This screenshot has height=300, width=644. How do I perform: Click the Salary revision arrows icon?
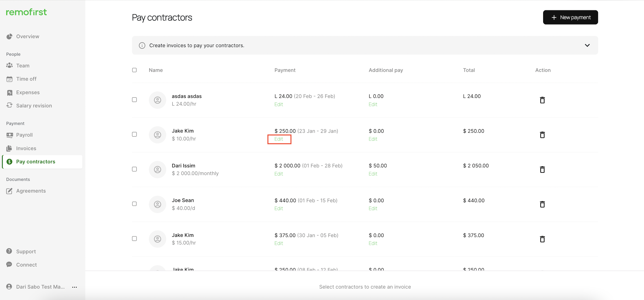(10, 105)
